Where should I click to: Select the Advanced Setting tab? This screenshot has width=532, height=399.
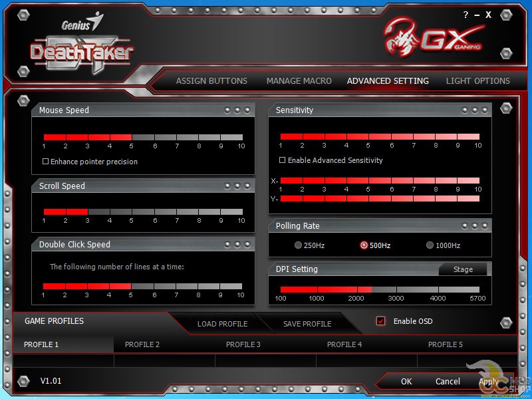point(388,80)
